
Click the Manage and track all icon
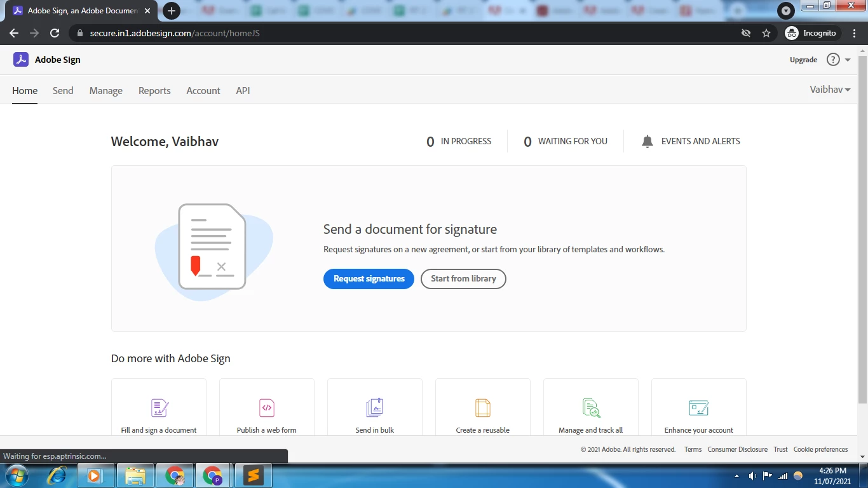click(591, 407)
